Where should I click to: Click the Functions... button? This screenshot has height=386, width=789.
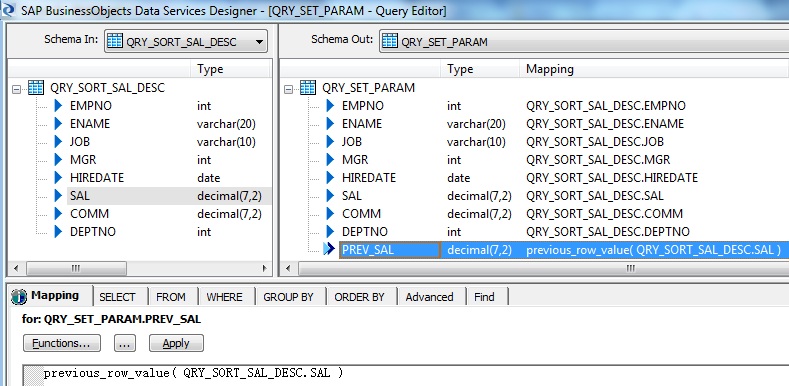click(61, 343)
